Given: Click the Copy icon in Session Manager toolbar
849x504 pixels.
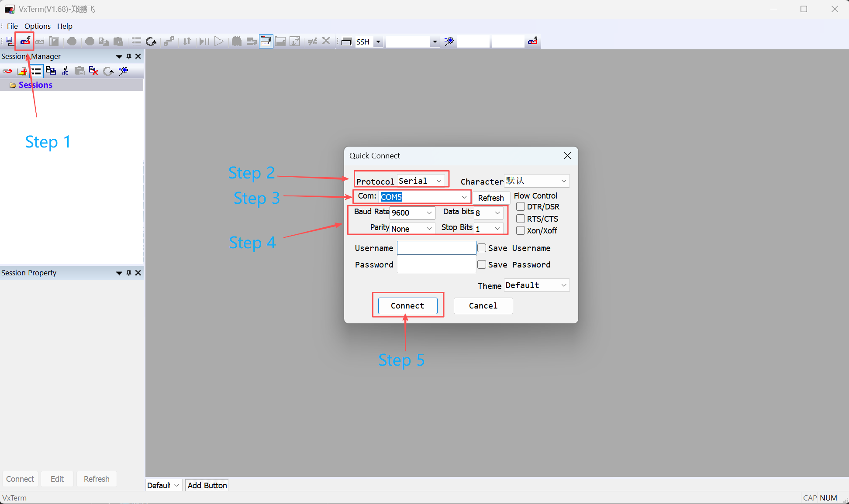Looking at the screenshot, I should coord(51,71).
